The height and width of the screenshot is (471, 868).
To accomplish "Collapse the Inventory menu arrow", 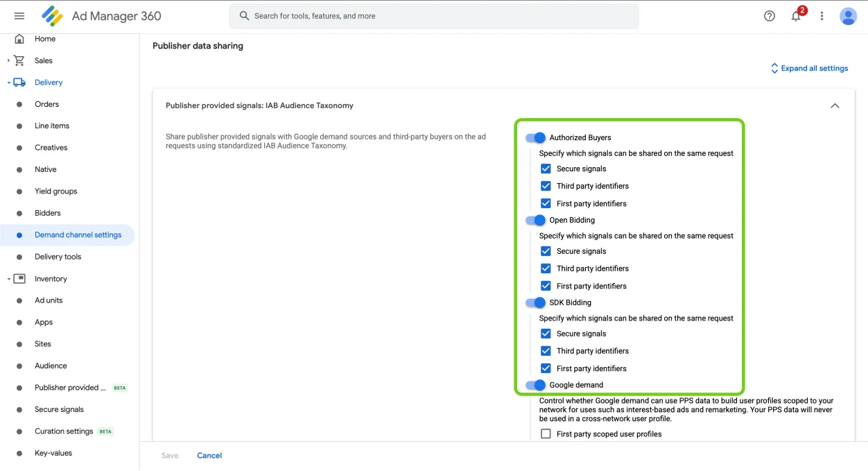I will coord(8,279).
